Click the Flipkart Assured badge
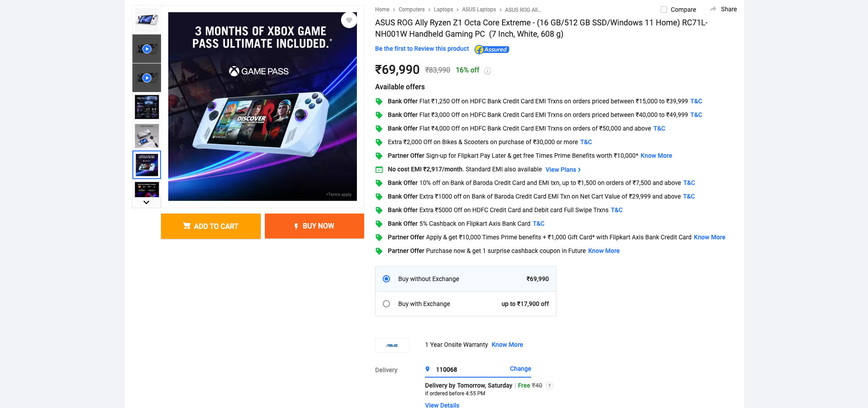Screen dimensions: 868x408 492,49
